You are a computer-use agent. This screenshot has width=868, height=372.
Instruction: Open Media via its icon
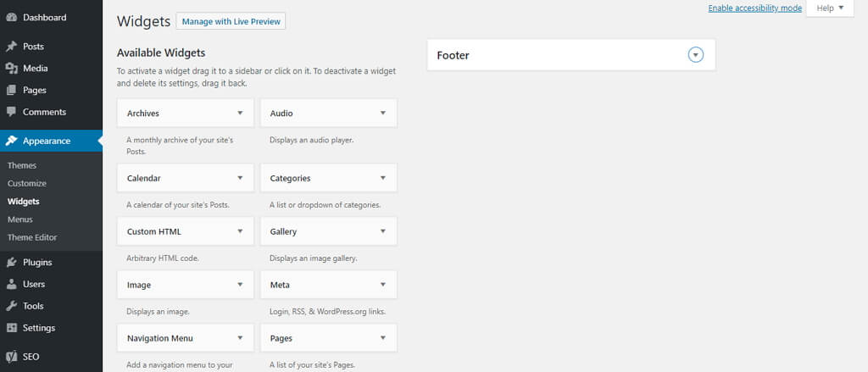(x=11, y=68)
